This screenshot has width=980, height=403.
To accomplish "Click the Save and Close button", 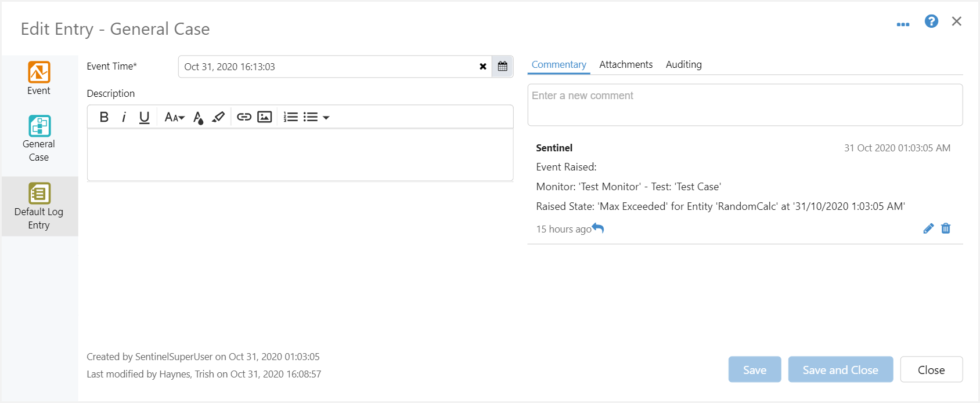I will (x=840, y=370).
